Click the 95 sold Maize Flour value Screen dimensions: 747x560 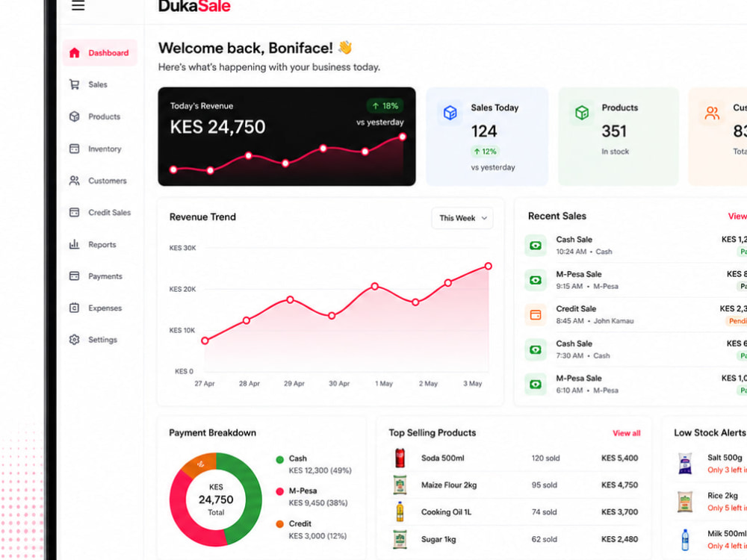[x=544, y=485]
